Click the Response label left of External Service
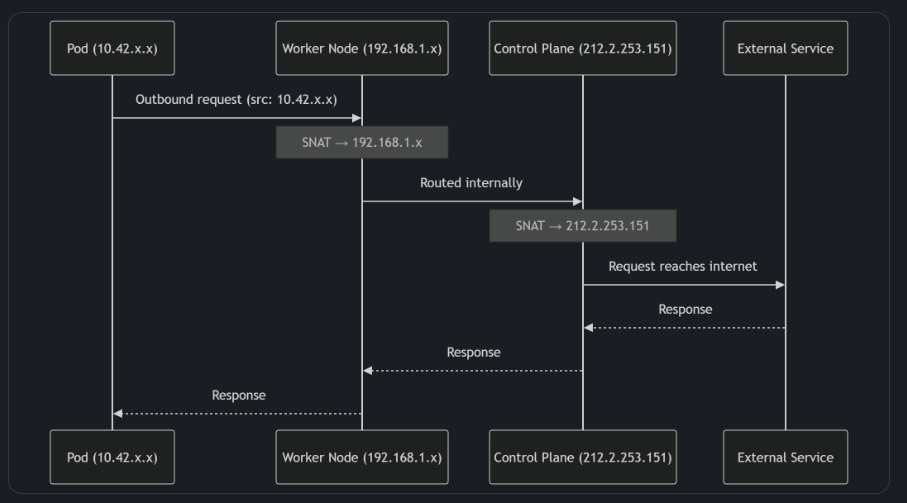Viewport: 907px width, 503px height. (x=685, y=309)
